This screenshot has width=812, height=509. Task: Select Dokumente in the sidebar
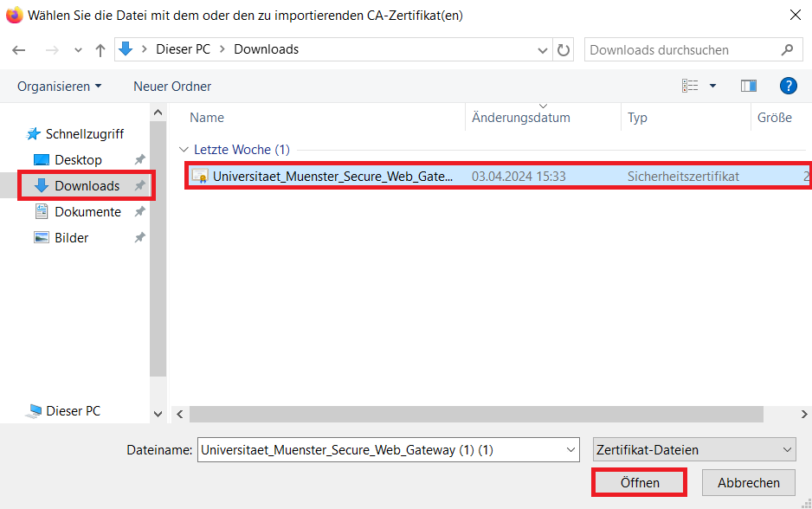[87, 212]
